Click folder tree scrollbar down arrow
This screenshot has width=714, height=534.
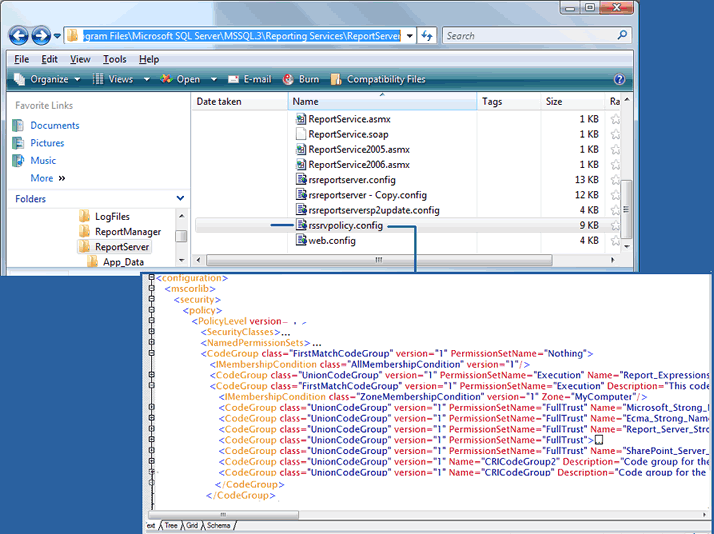(x=181, y=260)
